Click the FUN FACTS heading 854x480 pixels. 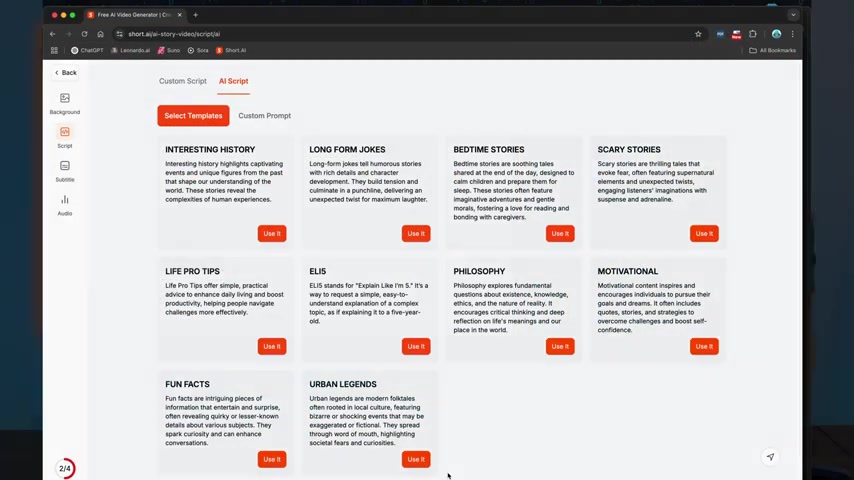pyautogui.click(x=187, y=384)
